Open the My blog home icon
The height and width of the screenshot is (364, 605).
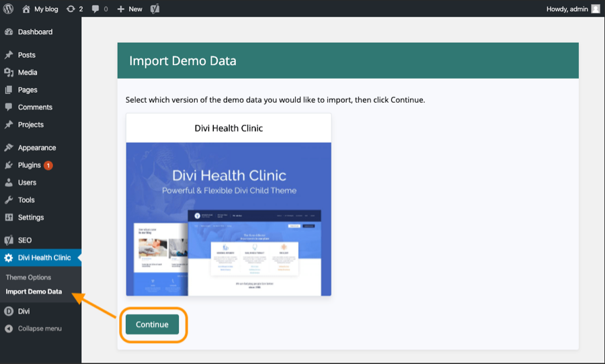(x=26, y=9)
